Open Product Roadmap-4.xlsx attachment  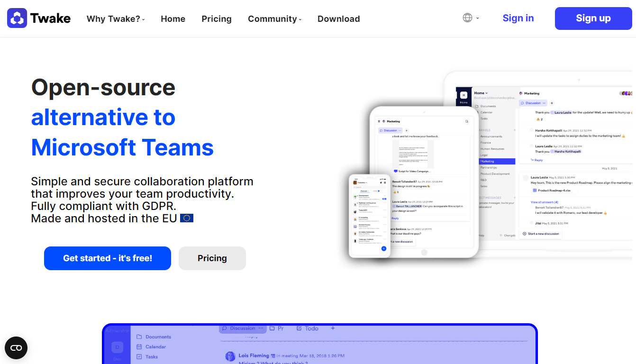point(552,191)
